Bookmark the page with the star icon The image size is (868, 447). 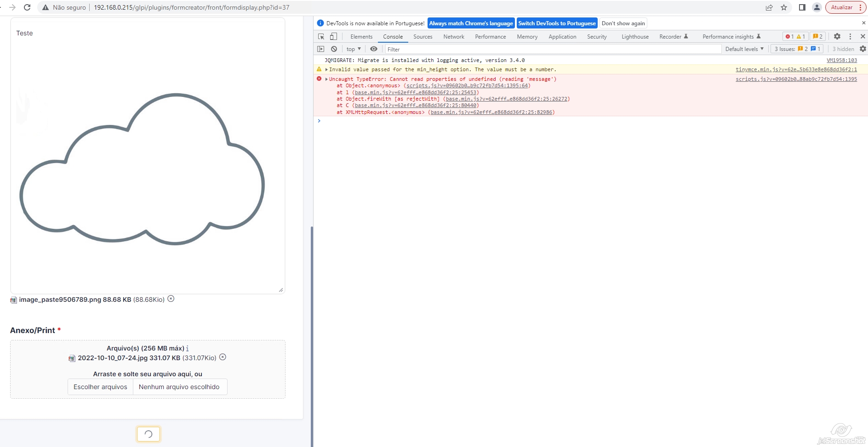pos(784,7)
